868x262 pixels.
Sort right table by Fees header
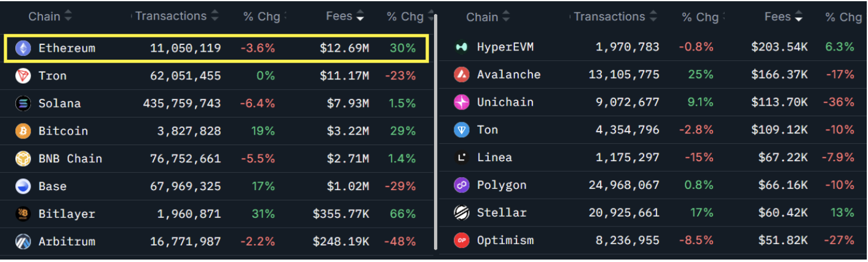point(783,17)
